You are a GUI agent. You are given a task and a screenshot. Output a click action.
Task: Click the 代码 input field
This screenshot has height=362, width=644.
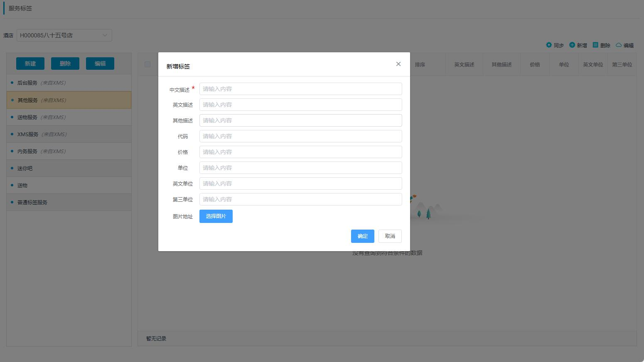click(300, 136)
